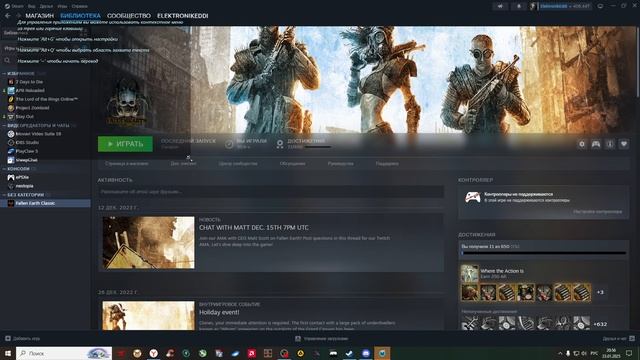
Task: Open the Holiday event thumbnail image
Action: point(149,316)
